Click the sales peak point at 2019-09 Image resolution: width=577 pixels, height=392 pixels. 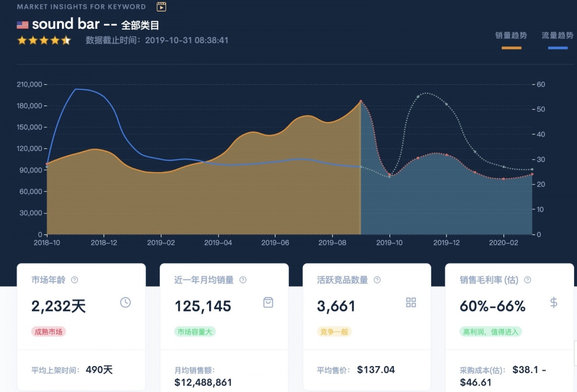pyautogui.click(x=361, y=101)
